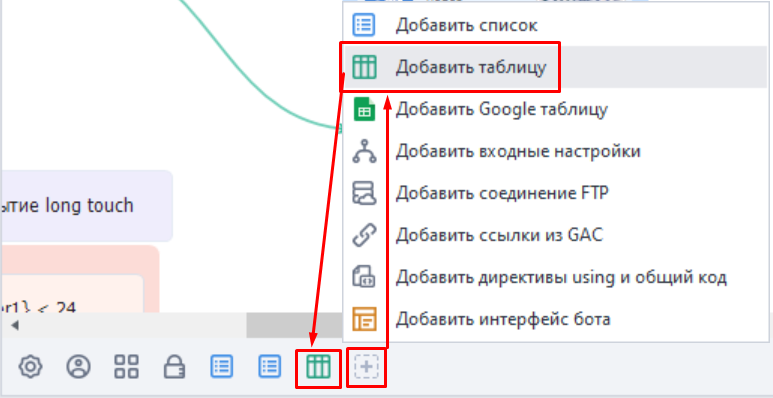Open the gear settings icon in bottom toolbar
Viewport: 773px width, 398px height.
[x=31, y=367]
